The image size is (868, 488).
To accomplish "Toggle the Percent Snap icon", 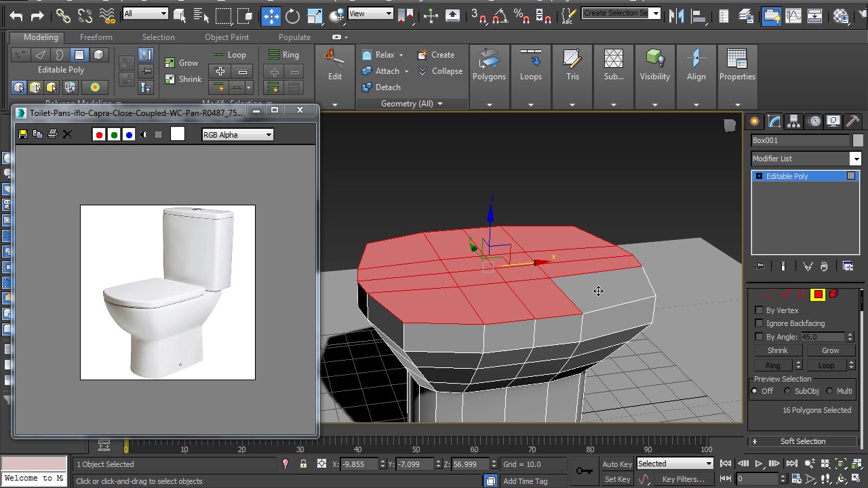I will coord(522,15).
